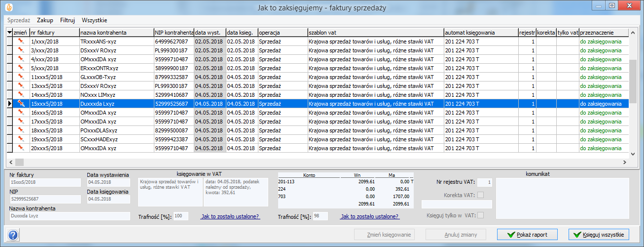Click the pin icon for invoice 5/xxx/2018
The image size is (644, 247).
point(21,68)
